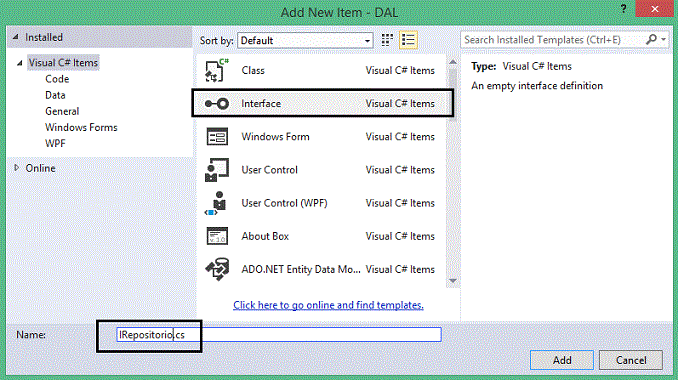Select the General category
Image resolution: width=678 pixels, height=380 pixels.
62,111
